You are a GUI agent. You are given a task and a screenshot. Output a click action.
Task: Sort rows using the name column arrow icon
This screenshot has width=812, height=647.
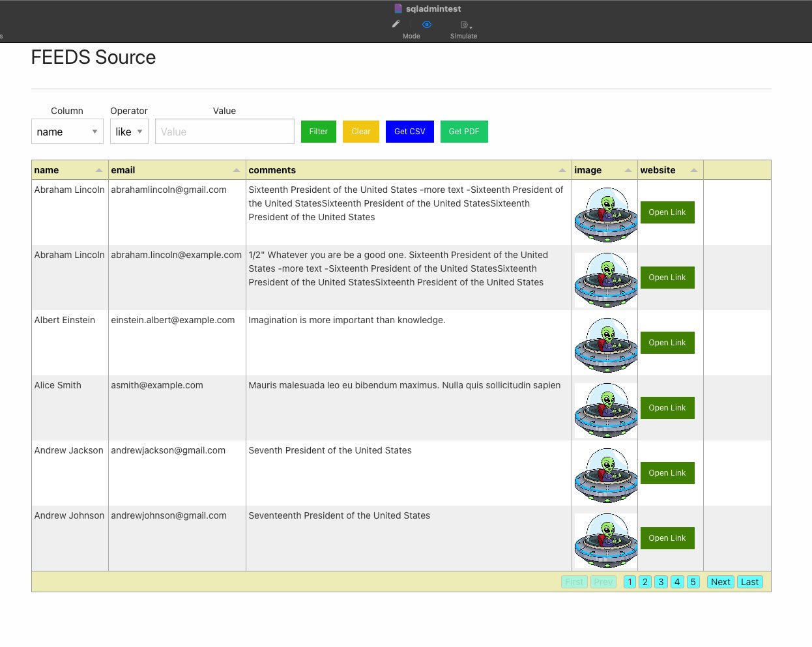click(99, 169)
